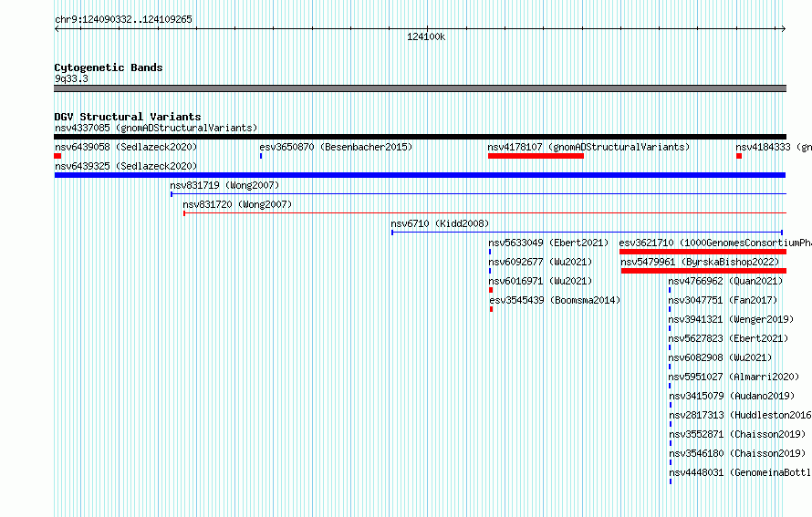Image resolution: width=812 pixels, height=517 pixels.
Task: Open nsv6439058 (Sedlazeck2020) variant label
Action: point(126,147)
